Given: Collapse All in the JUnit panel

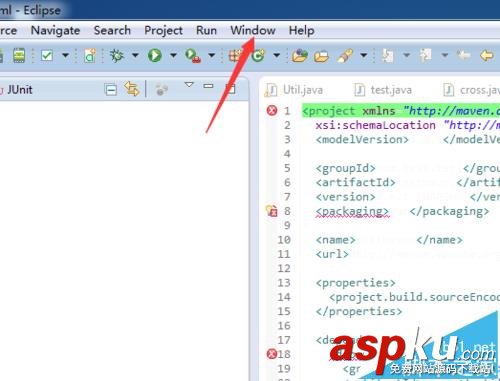Looking at the screenshot, I should [111, 90].
